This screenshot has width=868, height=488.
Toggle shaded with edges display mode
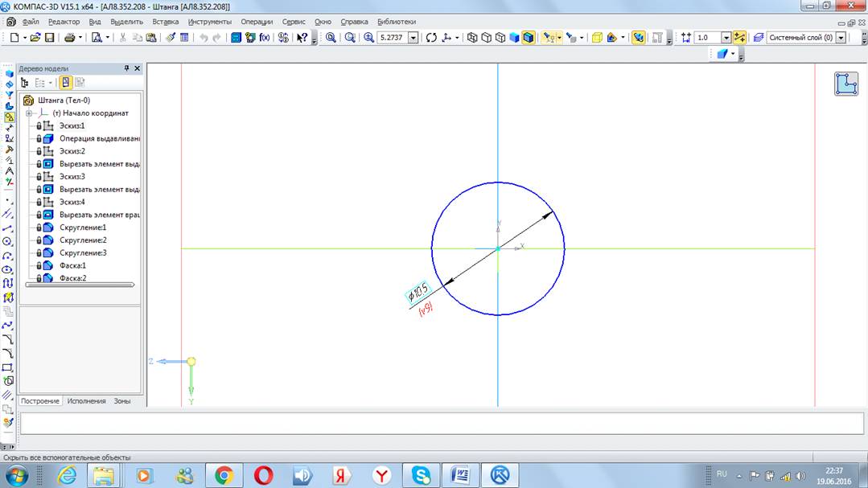click(x=527, y=38)
